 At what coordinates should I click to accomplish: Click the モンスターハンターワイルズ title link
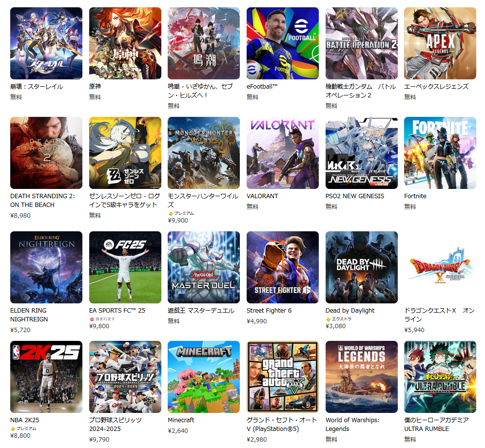tap(203, 201)
